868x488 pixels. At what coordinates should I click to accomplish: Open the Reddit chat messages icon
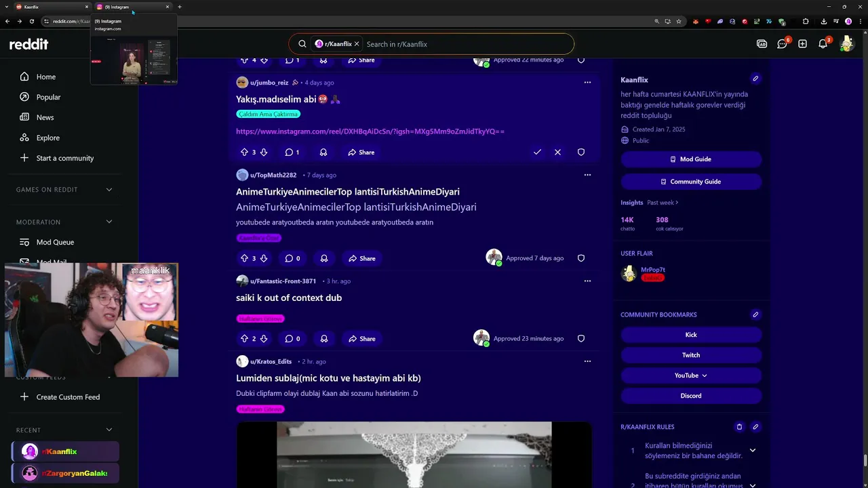pos(782,44)
